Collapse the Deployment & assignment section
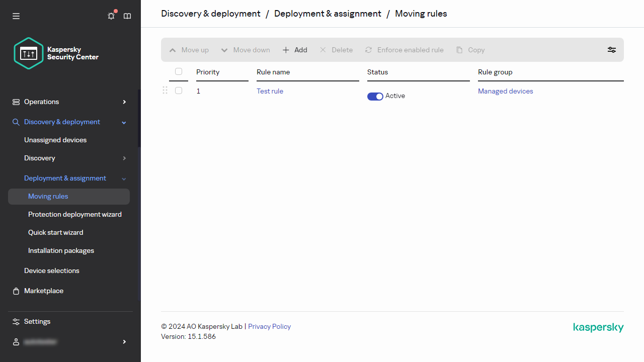 point(124,178)
